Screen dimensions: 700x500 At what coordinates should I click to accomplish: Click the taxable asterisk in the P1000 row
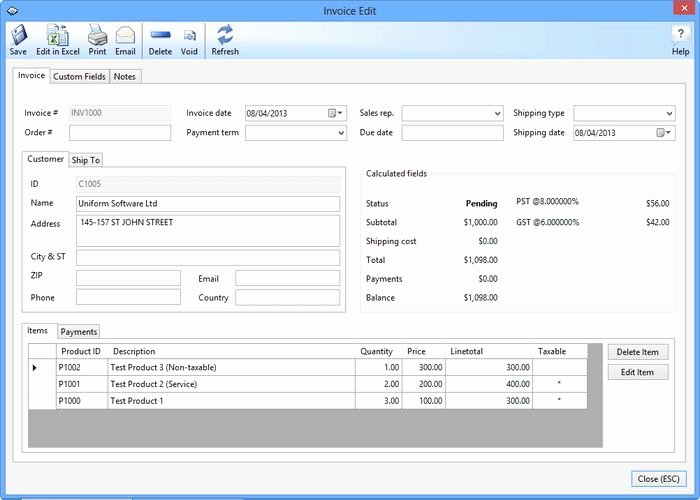(x=559, y=400)
